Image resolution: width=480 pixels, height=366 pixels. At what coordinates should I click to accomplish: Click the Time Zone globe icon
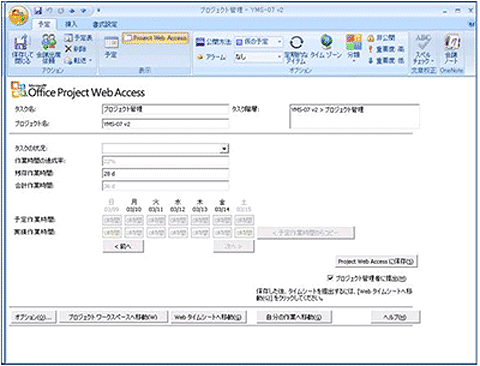click(327, 42)
